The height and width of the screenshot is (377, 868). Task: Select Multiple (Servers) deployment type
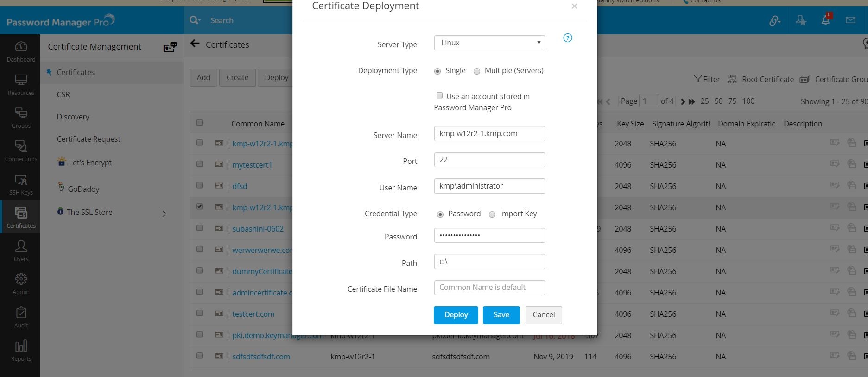477,71
